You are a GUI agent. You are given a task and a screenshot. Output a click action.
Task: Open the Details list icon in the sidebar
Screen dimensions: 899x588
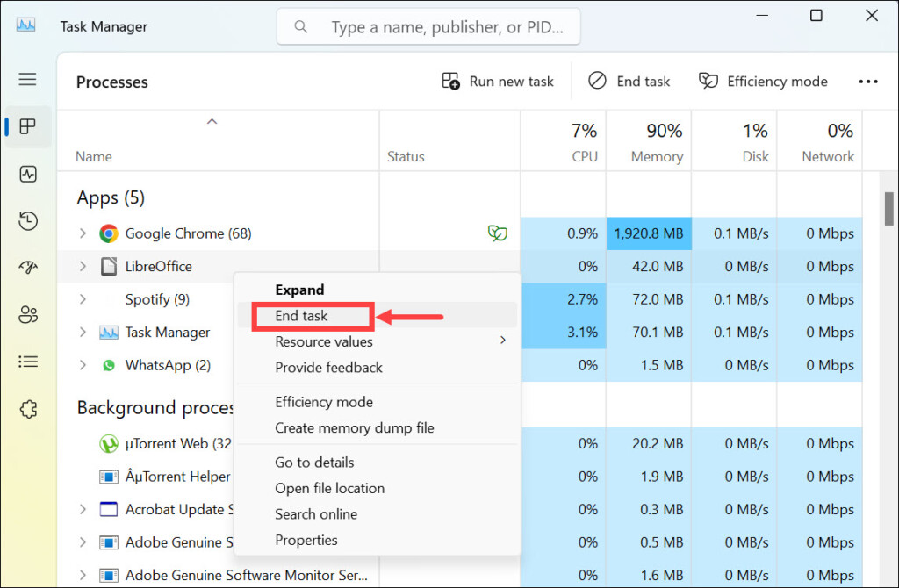28,362
